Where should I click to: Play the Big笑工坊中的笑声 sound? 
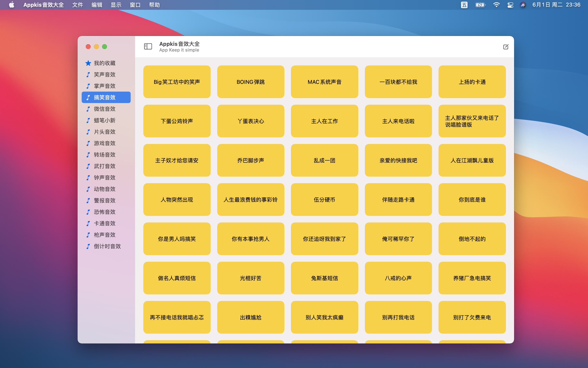[177, 82]
